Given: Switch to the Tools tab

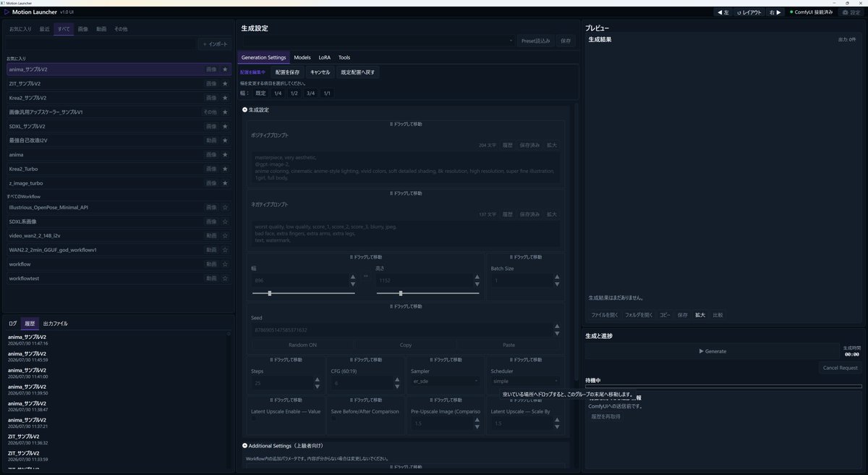Looking at the screenshot, I should (344, 57).
